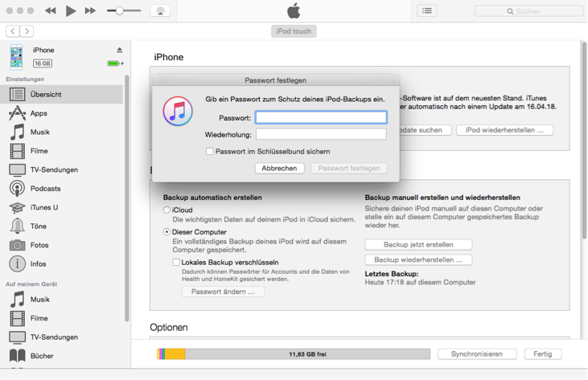Viewport: 588px width, 380px height.
Task: Click the orange segment of the storage bar
Action: coord(175,354)
